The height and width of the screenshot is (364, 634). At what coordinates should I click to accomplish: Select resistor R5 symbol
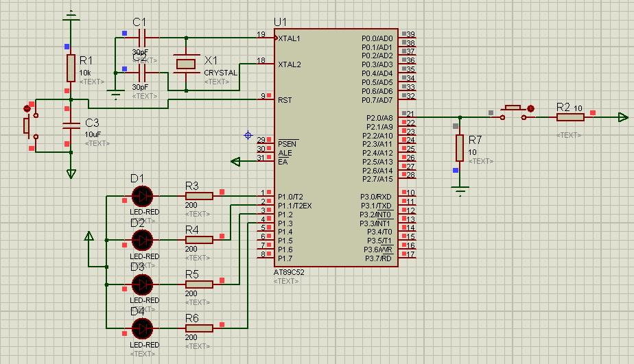[199, 284]
